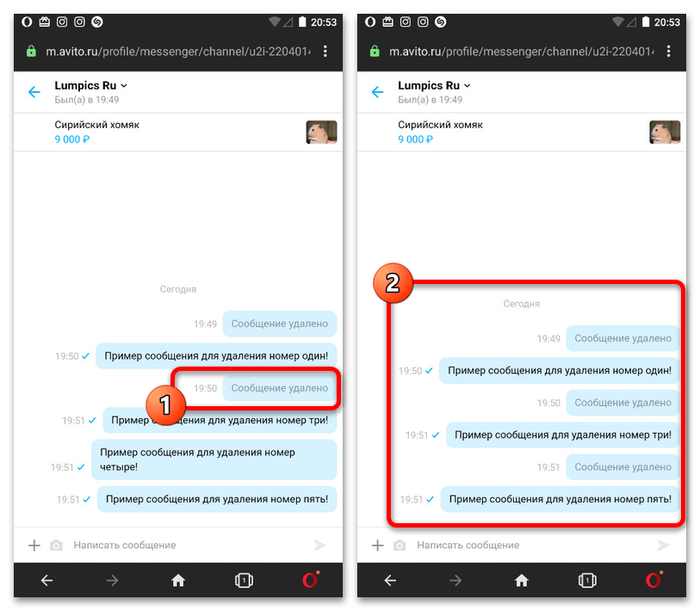
Task: Click 19:50 Сообщение удалено bubble in left phone
Action: coord(280,388)
